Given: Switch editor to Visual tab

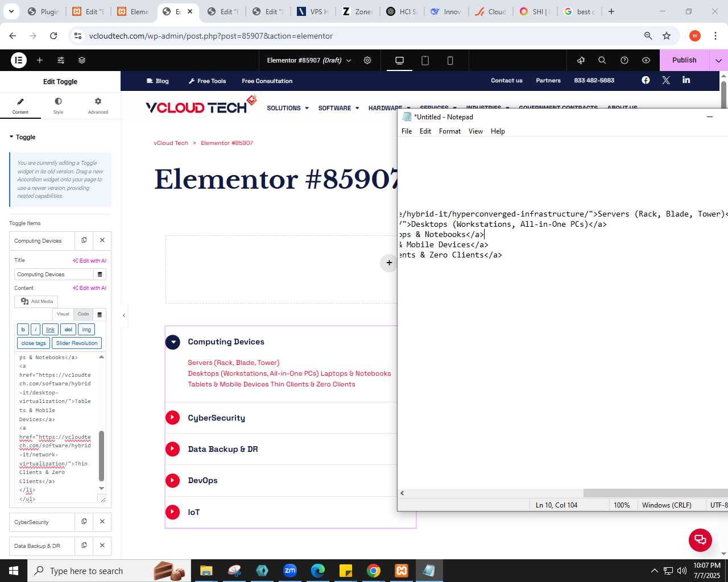Looking at the screenshot, I should 63,314.
